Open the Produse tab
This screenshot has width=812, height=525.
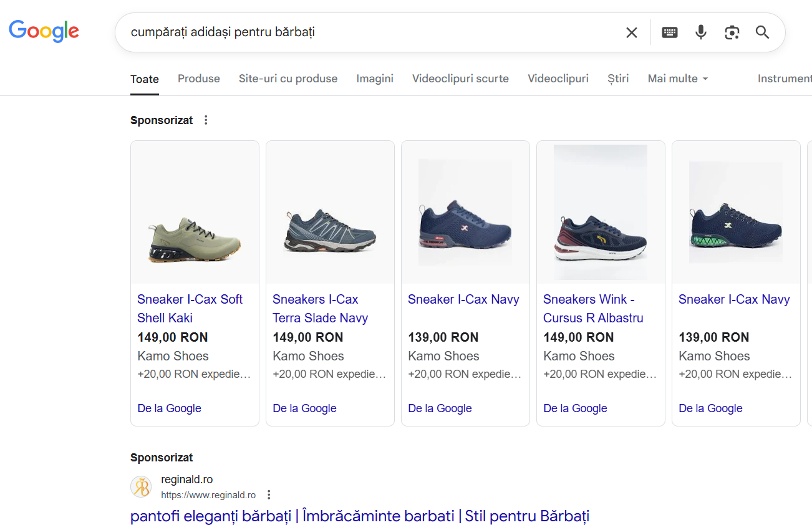tap(198, 79)
